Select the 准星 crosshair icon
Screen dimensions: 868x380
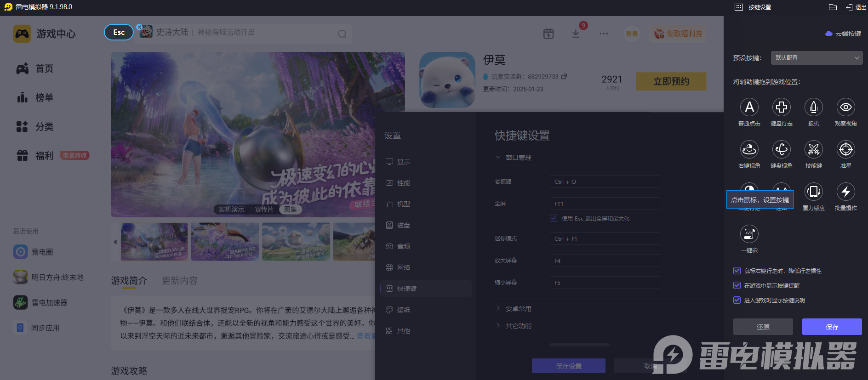[846, 149]
